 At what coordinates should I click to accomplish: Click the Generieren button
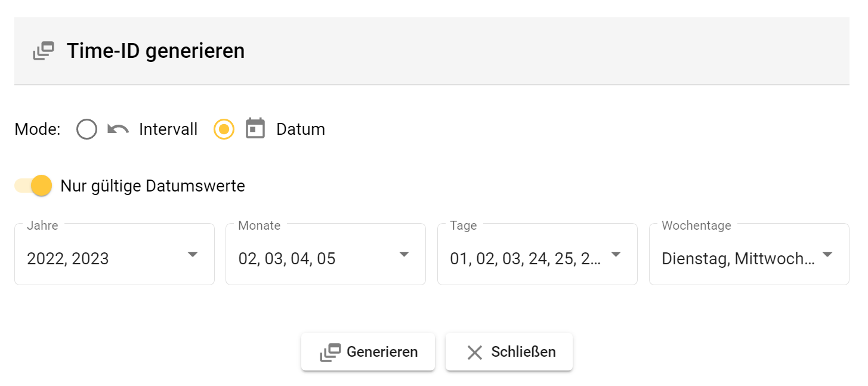coord(368,352)
